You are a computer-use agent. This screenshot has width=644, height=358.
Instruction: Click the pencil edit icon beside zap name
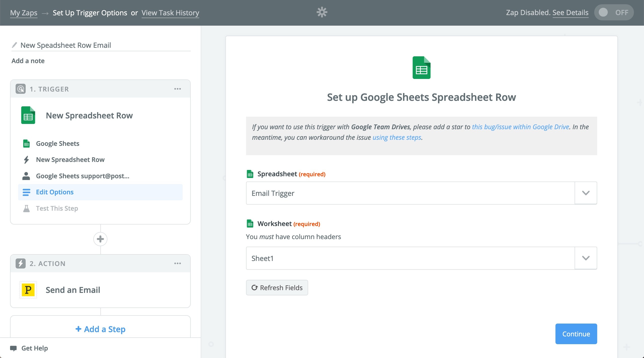pos(15,45)
